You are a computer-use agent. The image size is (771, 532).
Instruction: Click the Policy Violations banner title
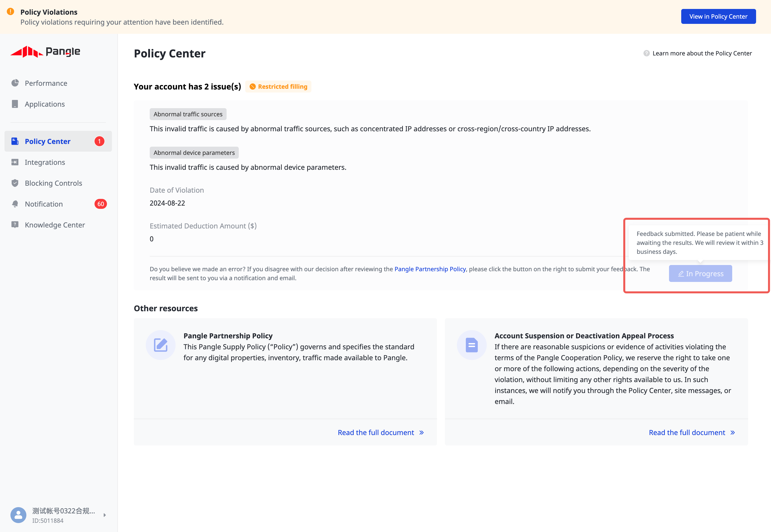tap(49, 12)
